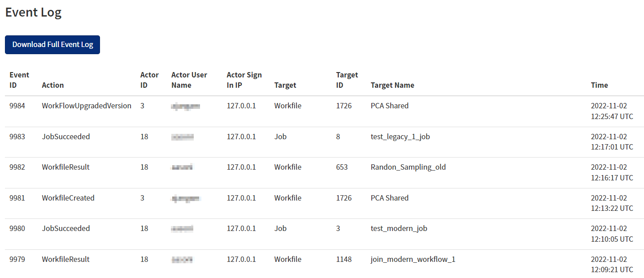This screenshot has height=278, width=644.
Task: Click the test_modern_job target entry
Action: [399, 228]
